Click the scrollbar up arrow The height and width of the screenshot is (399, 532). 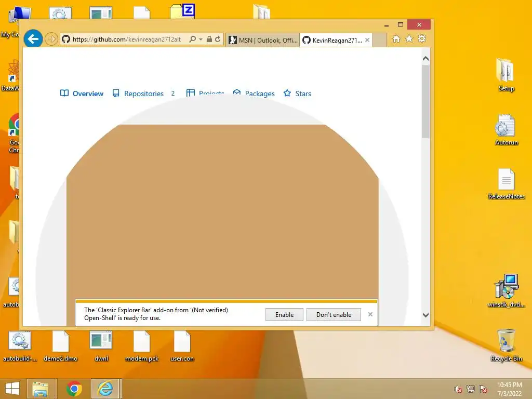[x=426, y=59]
